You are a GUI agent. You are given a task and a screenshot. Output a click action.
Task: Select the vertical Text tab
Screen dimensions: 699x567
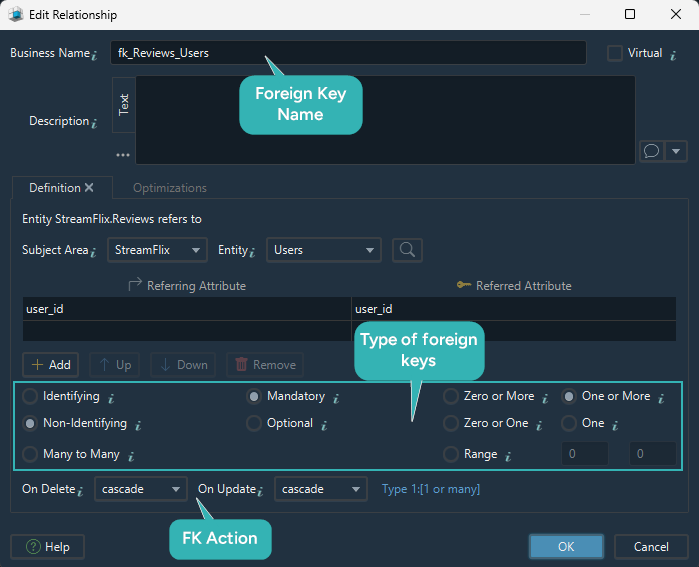click(124, 105)
